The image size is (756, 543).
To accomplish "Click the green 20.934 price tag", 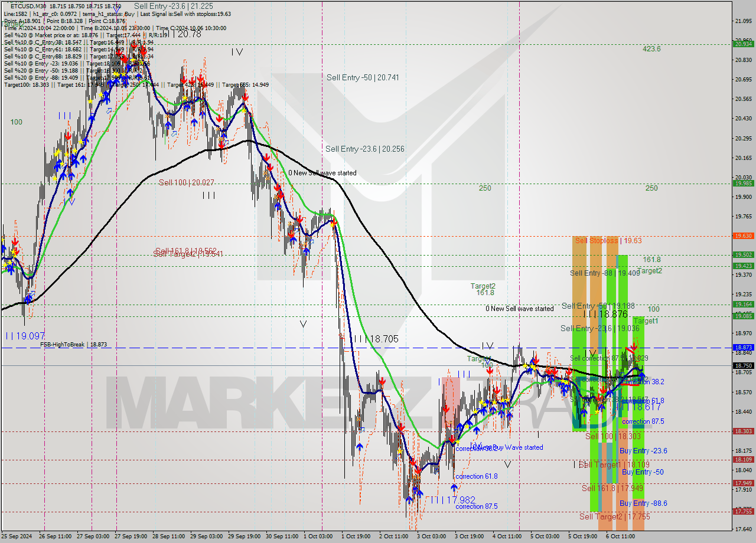I will pos(743,44).
